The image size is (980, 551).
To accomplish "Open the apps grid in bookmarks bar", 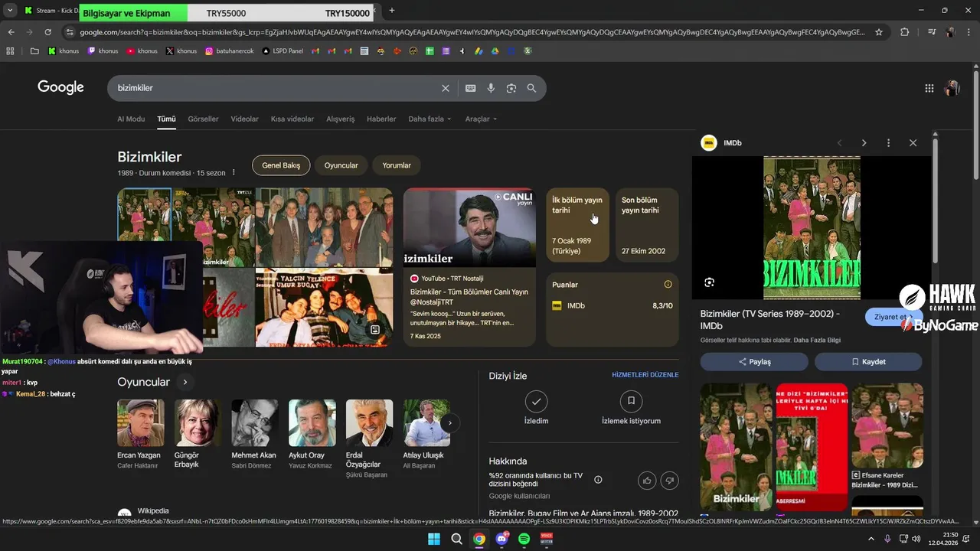I will [x=10, y=51].
